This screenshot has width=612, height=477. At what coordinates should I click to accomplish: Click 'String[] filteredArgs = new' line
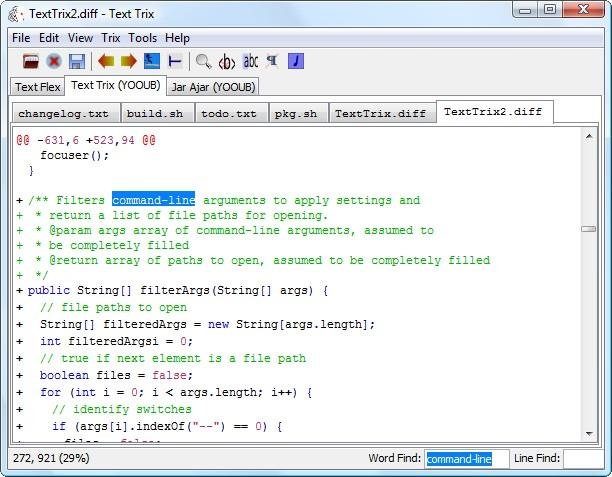207,324
